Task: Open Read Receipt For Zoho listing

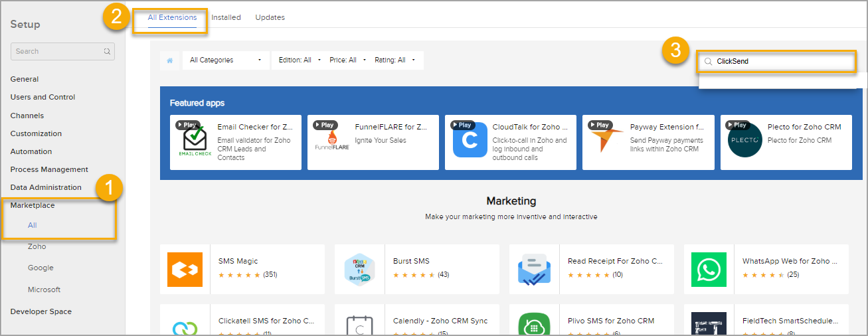Action: click(x=615, y=261)
